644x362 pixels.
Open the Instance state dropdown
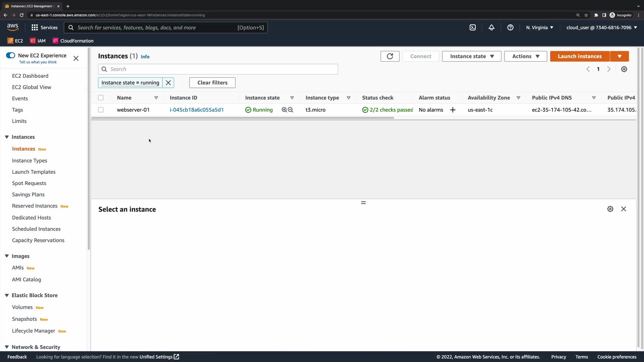[x=471, y=56]
